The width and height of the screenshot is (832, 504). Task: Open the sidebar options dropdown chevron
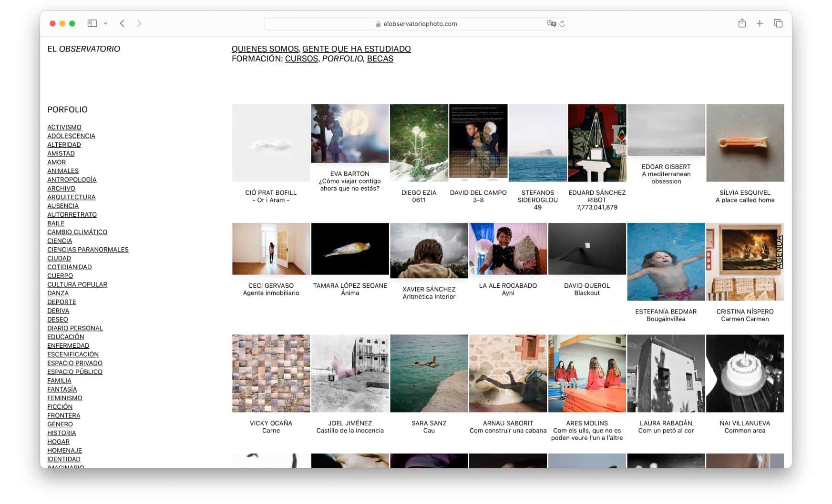(x=105, y=23)
